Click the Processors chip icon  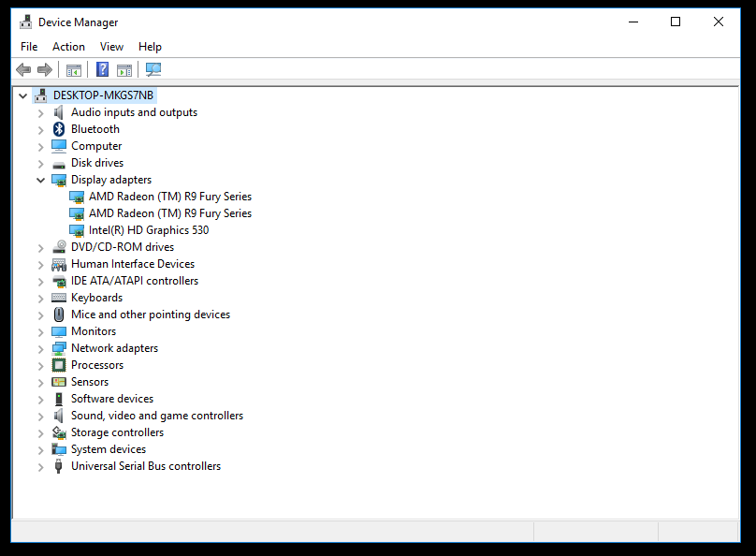[59, 365]
